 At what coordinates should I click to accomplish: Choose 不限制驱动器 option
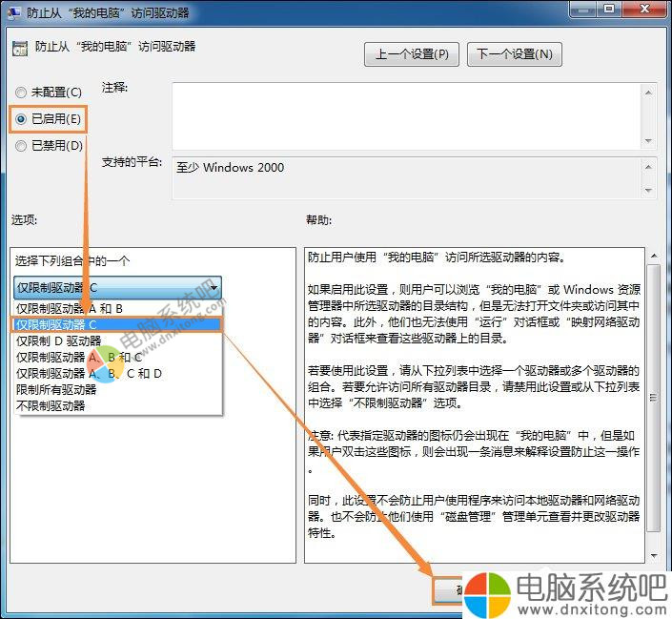118,405
